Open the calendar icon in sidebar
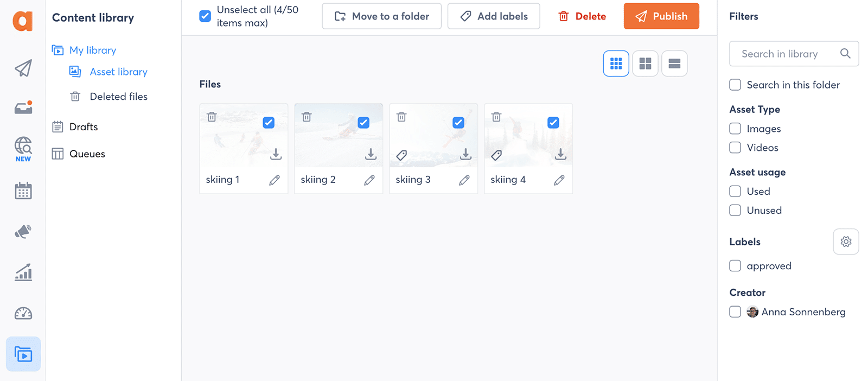 23,191
